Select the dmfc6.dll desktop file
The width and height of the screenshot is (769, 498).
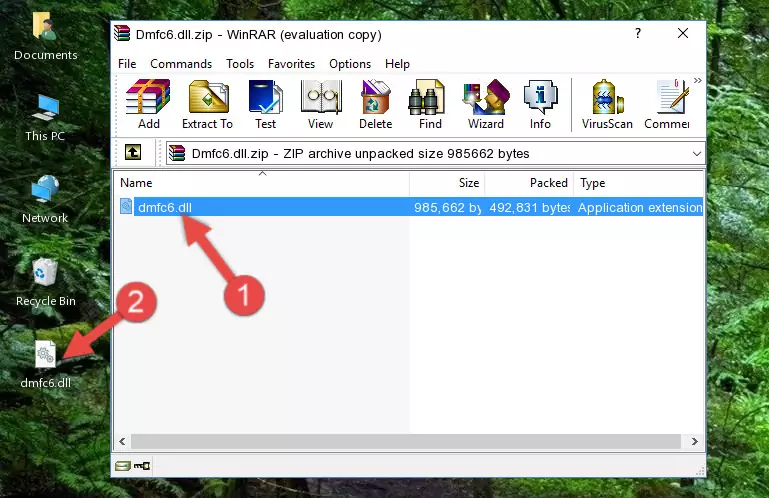(46, 364)
